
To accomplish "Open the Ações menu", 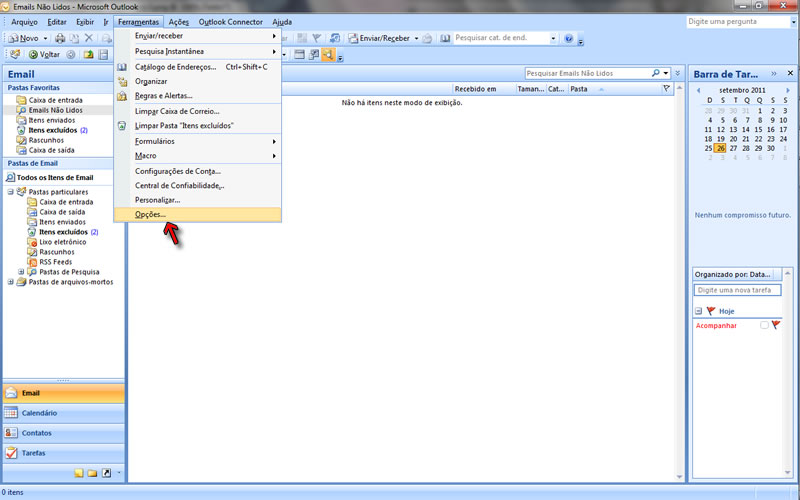I will point(179,22).
